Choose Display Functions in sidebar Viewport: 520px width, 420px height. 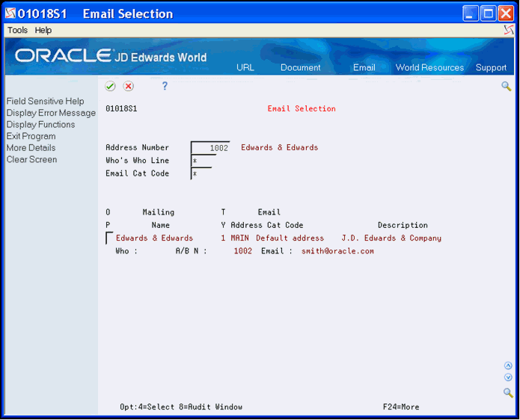pyautogui.click(x=41, y=125)
